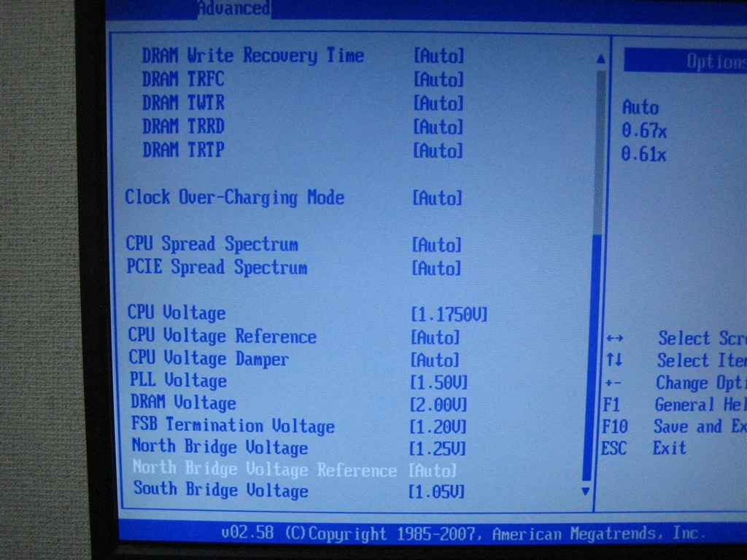Select the DRAM TWTR row
The width and height of the screenshot is (747, 560).
183,103
